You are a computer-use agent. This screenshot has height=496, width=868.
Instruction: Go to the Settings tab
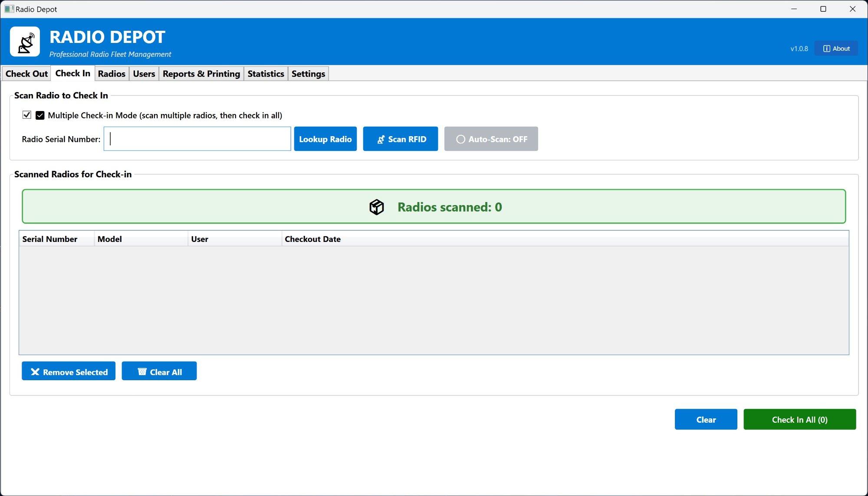[x=308, y=74]
